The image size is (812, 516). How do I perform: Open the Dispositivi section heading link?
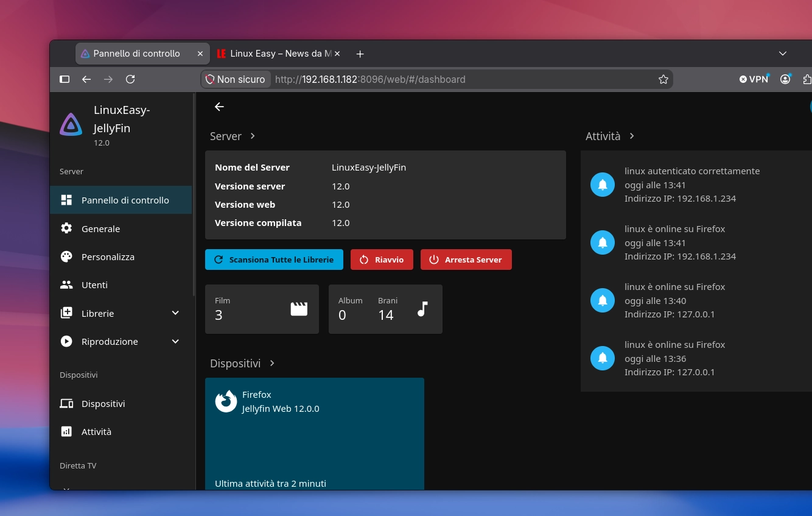242,363
